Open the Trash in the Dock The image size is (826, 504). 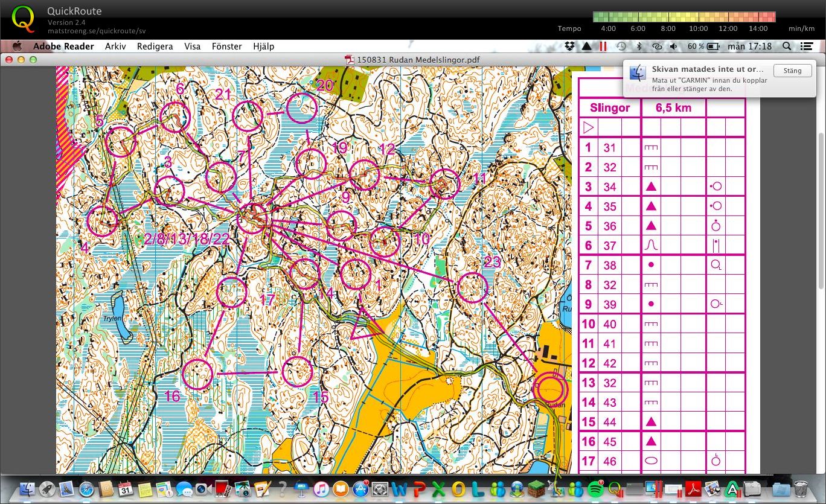(801, 490)
